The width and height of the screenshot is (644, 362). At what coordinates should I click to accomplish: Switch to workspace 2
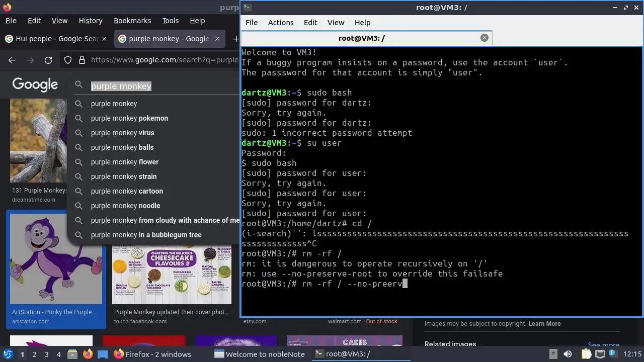tap(34, 354)
